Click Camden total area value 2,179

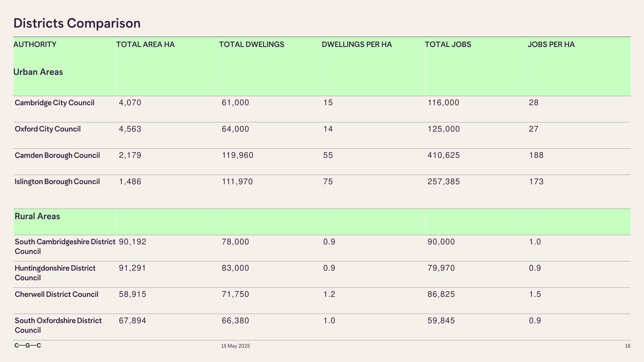click(x=130, y=155)
